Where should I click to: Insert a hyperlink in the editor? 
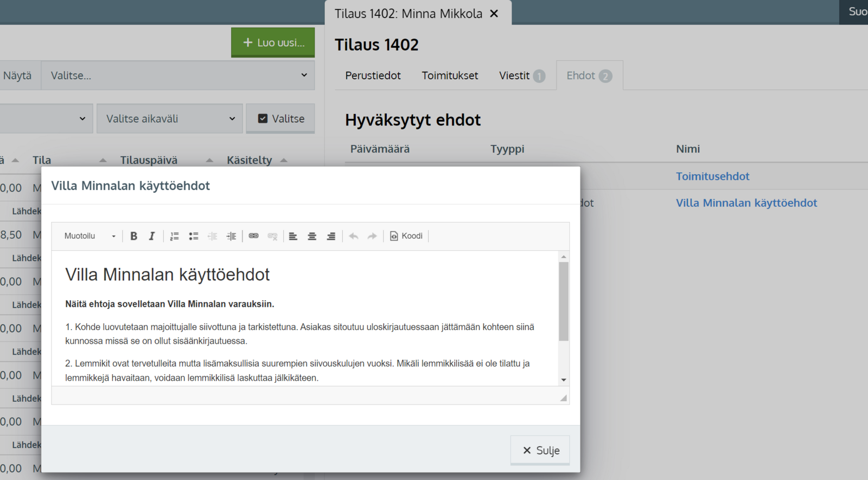pos(253,236)
